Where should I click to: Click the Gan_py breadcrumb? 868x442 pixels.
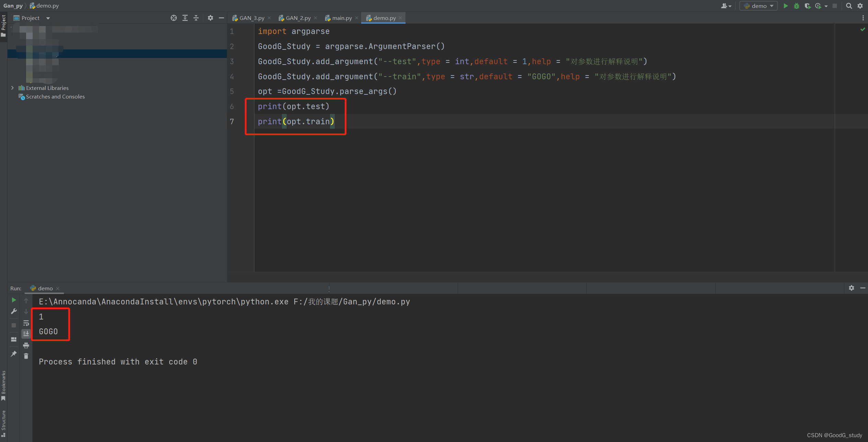click(13, 5)
